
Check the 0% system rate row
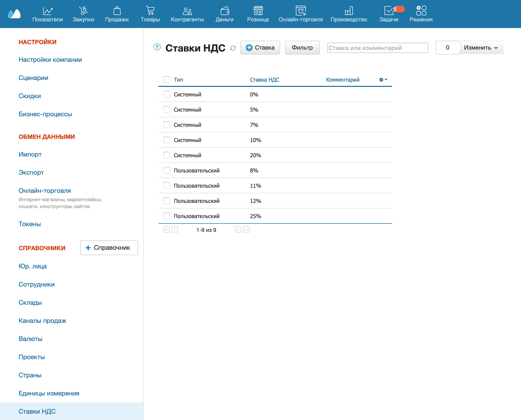click(x=167, y=94)
